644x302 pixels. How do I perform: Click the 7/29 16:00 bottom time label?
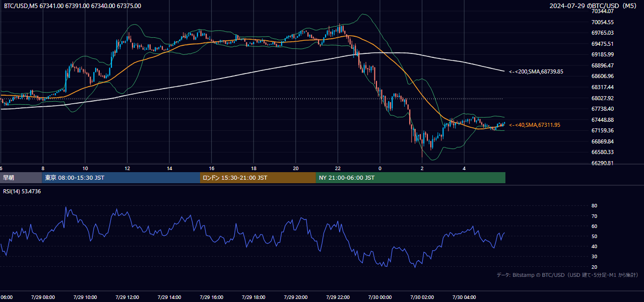click(211, 297)
